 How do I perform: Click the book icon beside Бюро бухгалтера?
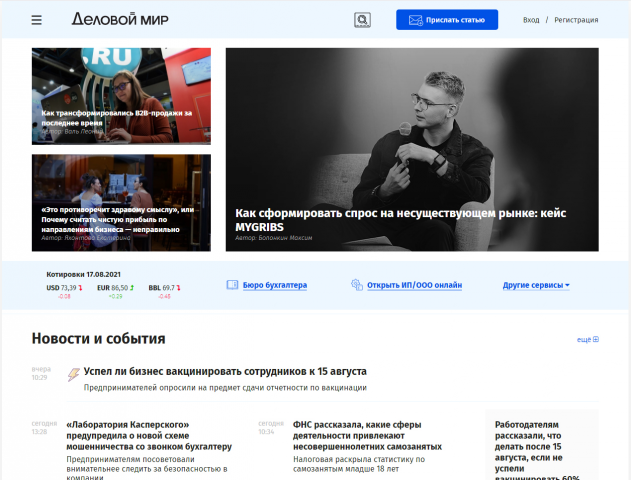pyautogui.click(x=232, y=285)
